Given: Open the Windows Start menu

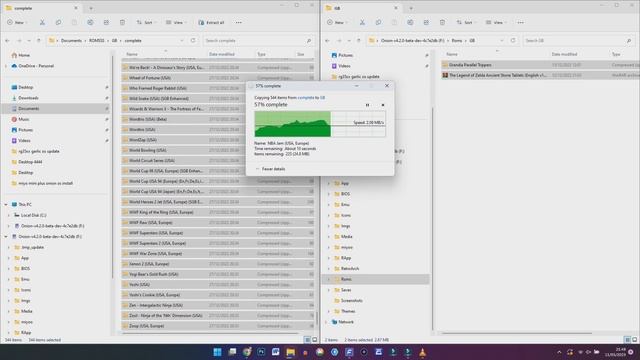Looking at the screenshot, I should click(218, 352).
